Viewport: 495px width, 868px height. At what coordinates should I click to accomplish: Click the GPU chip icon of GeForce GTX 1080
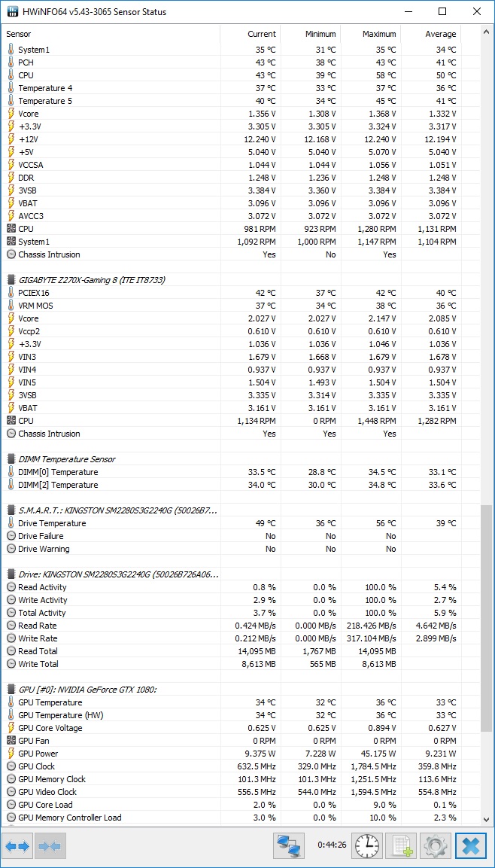click(x=11, y=689)
